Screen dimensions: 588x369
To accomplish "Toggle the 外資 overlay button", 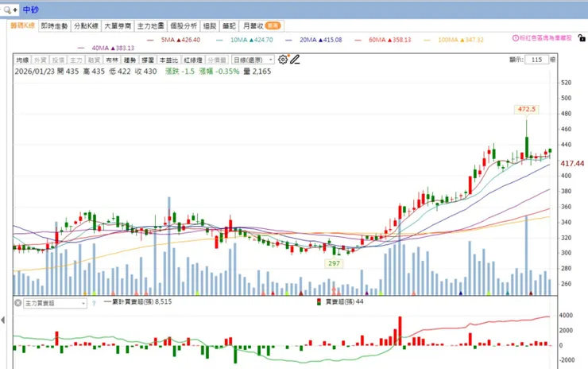I will pos(40,60).
